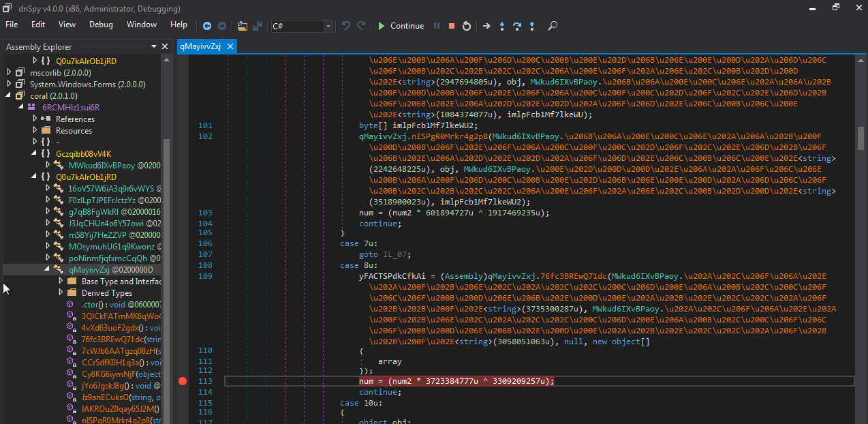Viewport: 868px width, 424px height.
Task: Expand the Derived Types folder
Action: pyautogui.click(x=61, y=292)
